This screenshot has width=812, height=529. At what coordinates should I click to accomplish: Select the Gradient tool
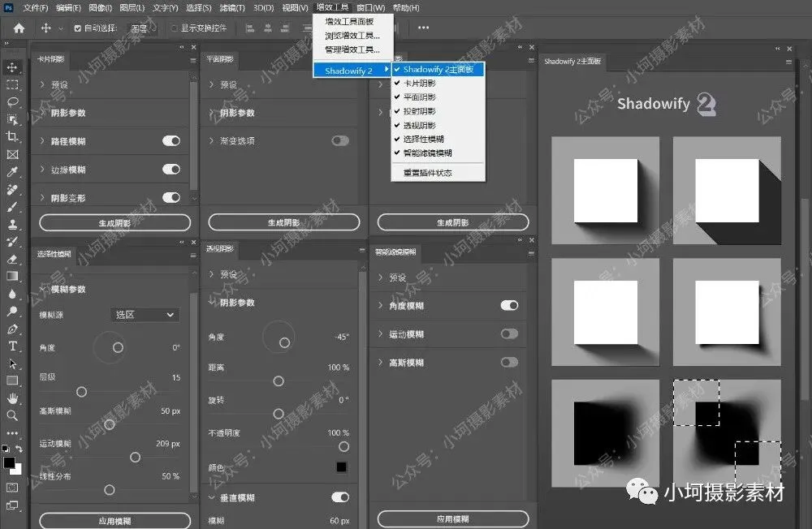12,277
